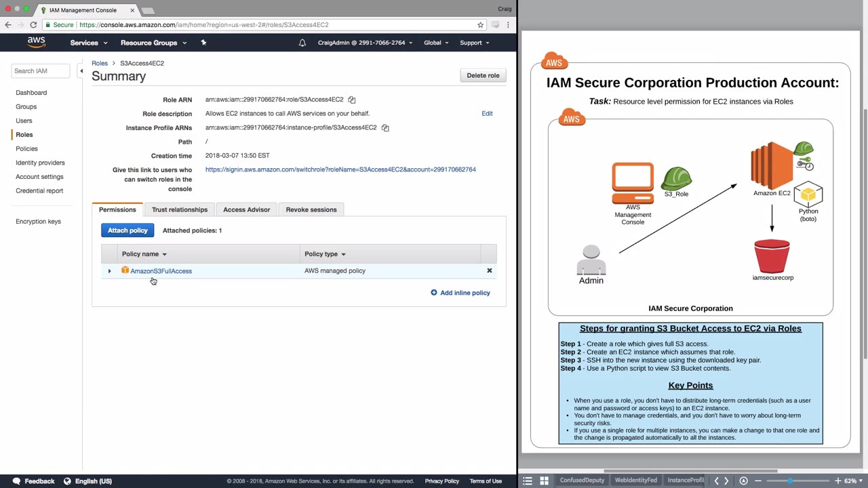Open the Chrome three-dot menu
The width and height of the screenshot is (868, 488).
tap(508, 25)
